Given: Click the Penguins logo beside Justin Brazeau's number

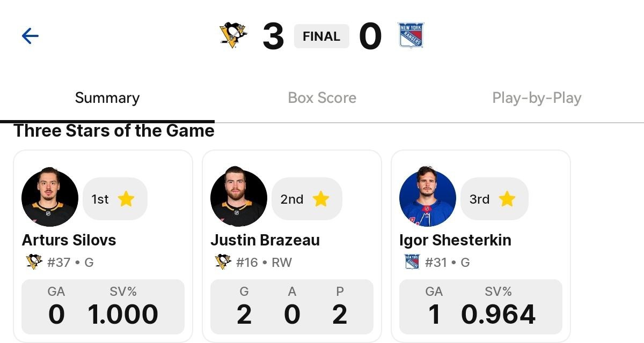Looking at the screenshot, I should (223, 263).
